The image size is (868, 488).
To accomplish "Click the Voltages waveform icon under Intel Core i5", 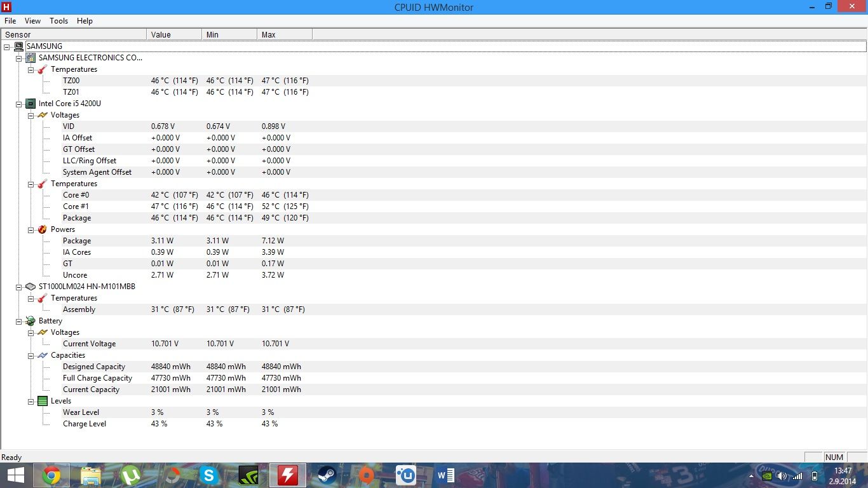I will click(43, 115).
